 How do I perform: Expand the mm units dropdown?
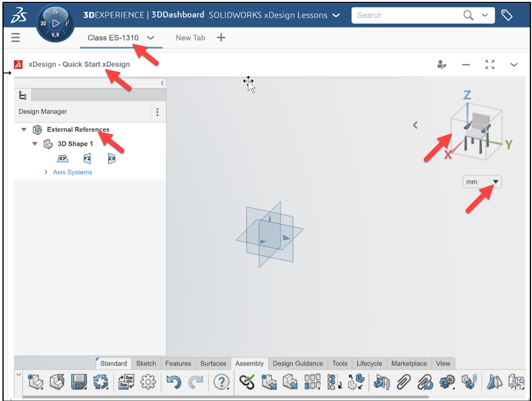(496, 182)
